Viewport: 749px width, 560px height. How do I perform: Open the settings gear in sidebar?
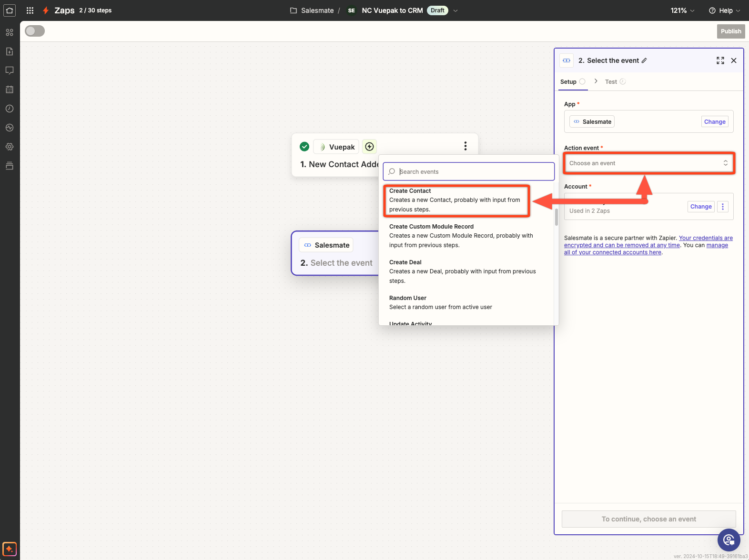[10, 147]
